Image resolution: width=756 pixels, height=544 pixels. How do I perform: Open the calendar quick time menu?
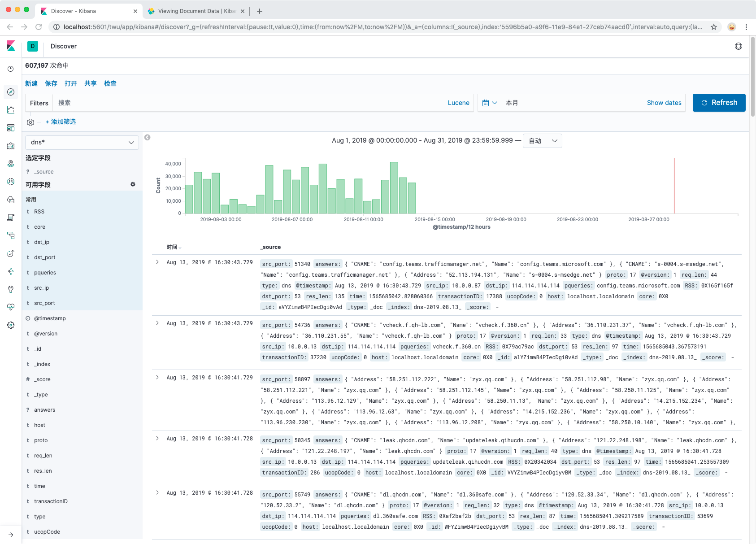490,103
